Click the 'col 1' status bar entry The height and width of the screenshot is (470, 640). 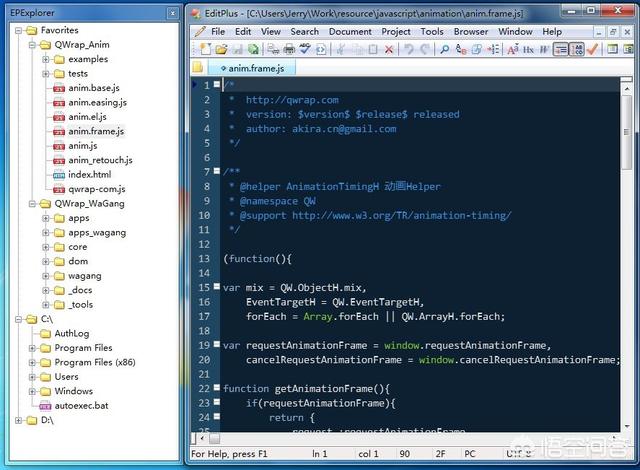[368, 454]
